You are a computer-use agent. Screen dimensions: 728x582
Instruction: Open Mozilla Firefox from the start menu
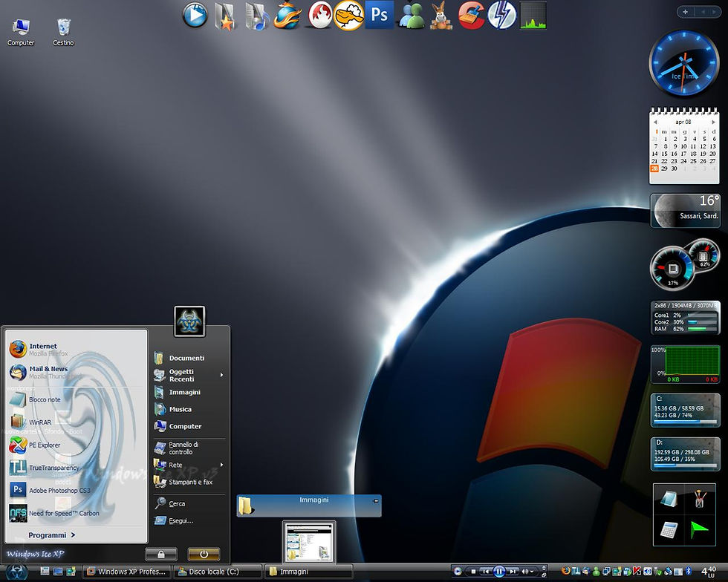tap(42, 349)
